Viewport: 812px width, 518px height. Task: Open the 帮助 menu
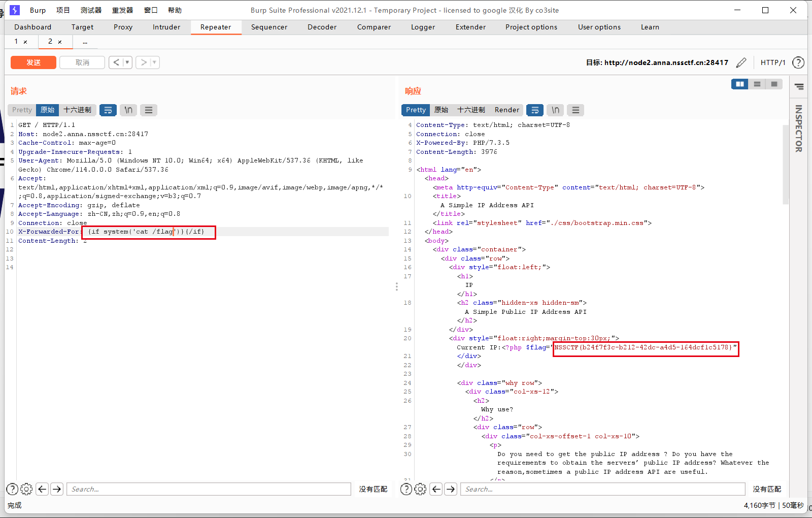click(x=175, y=10)
